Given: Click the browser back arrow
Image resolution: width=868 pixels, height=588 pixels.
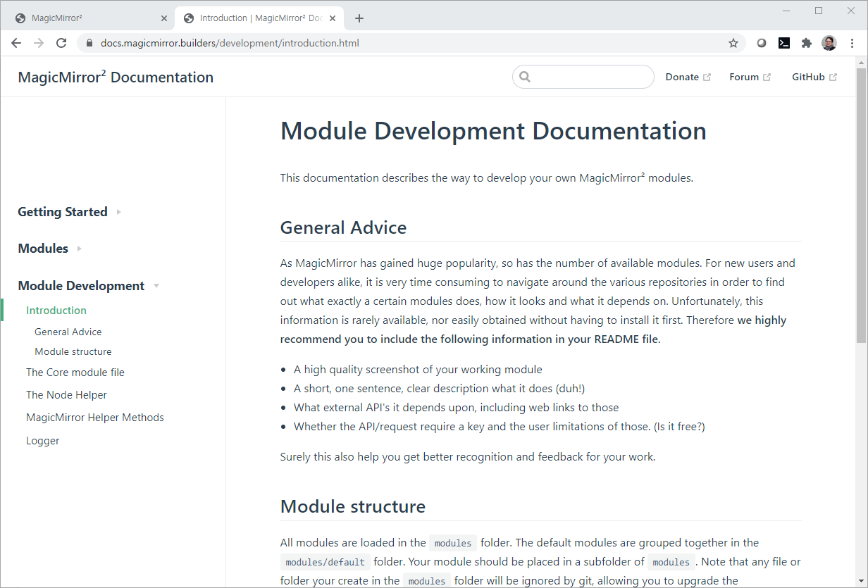Looking at the screenshot, I should [16, 43].
